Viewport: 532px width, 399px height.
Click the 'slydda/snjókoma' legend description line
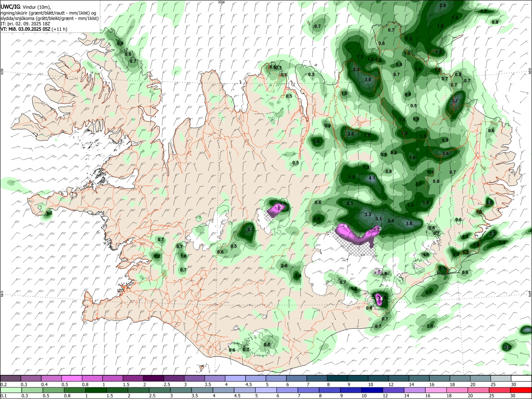point(49,18)
